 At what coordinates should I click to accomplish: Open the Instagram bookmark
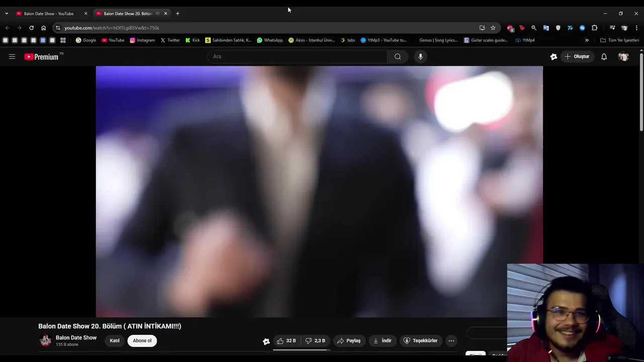point(142,40)
